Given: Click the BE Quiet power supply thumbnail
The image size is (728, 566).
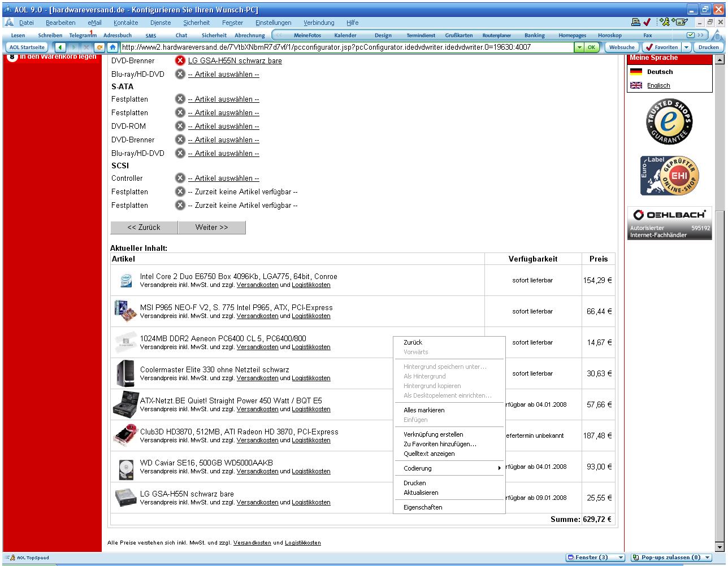Looking at the screenshot, I should tap(125, 404).
